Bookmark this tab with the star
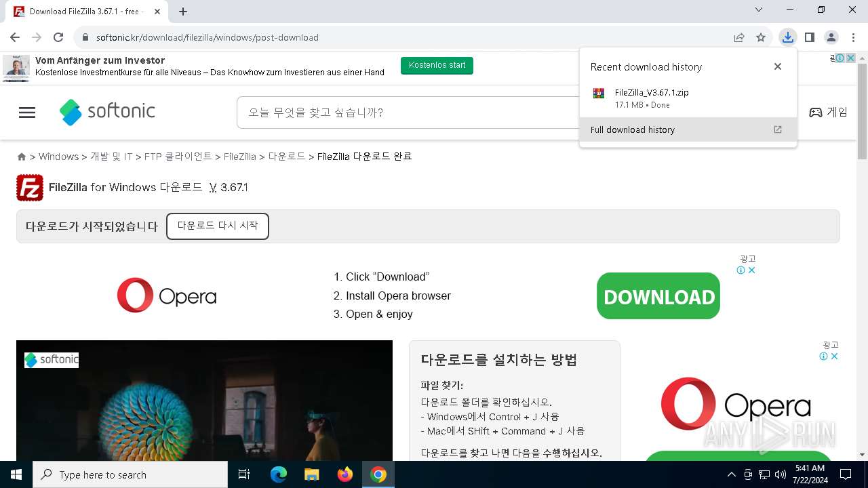Image resolution: width=868 pixels, height=488 pixels. coord(761,37)
